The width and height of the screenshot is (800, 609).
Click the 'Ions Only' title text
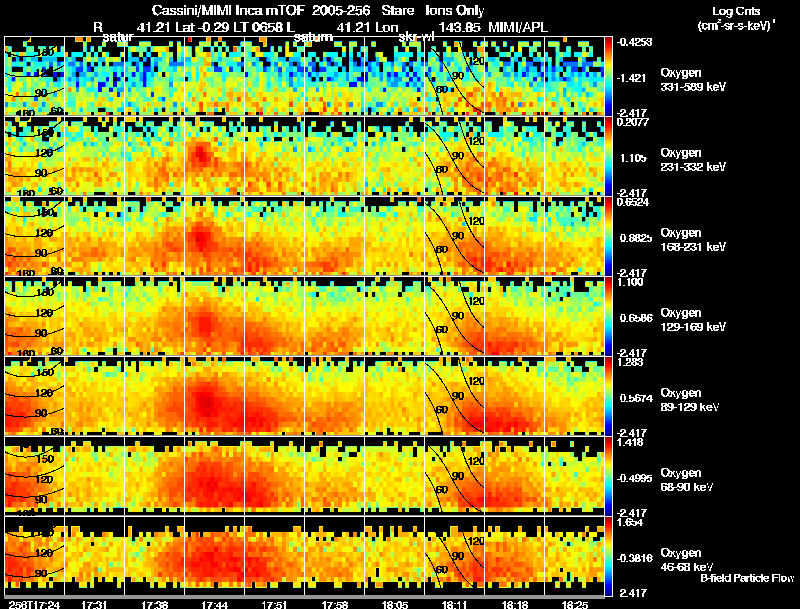[x=455, y=11]
